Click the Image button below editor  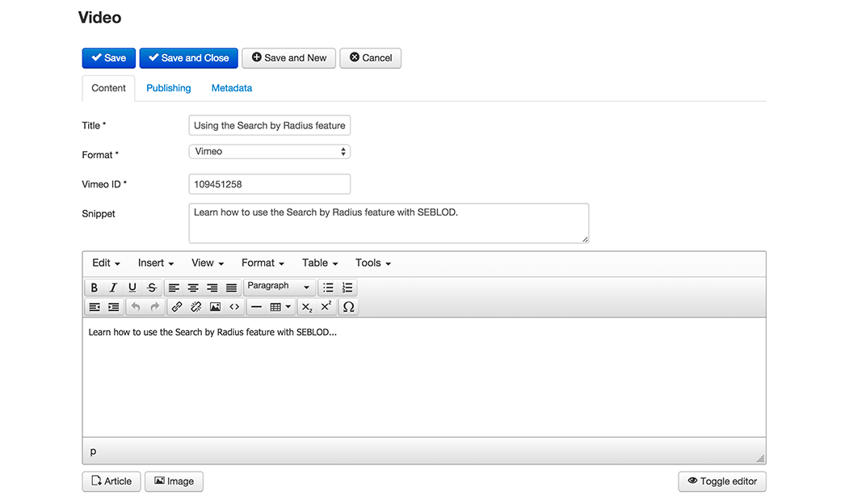pos(174,481)
